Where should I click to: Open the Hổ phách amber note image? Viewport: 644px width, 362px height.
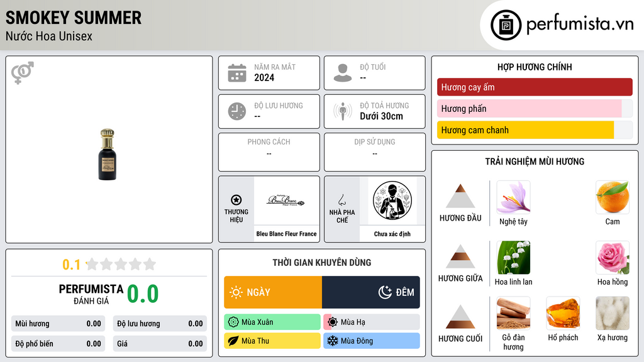[563, 314]
